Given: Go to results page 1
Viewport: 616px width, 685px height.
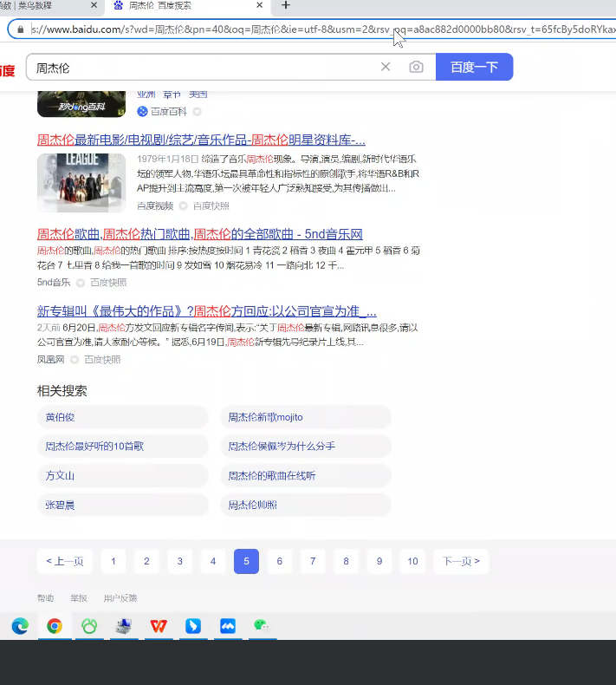Looking at the screenshot, I should click(113, 561).
